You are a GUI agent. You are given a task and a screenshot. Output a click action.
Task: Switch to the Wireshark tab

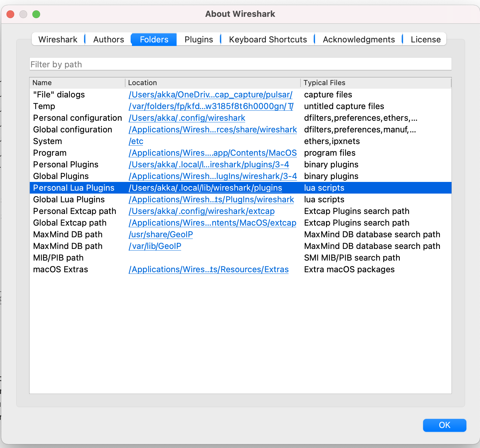pyautogui.click(x=58, y=39)
